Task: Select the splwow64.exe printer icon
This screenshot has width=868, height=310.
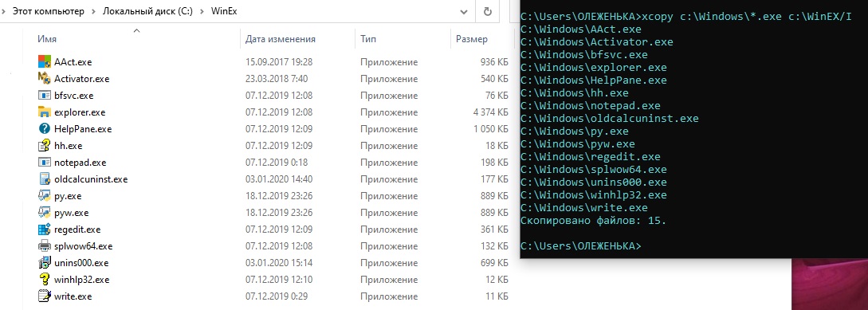Action: [45, 245]
